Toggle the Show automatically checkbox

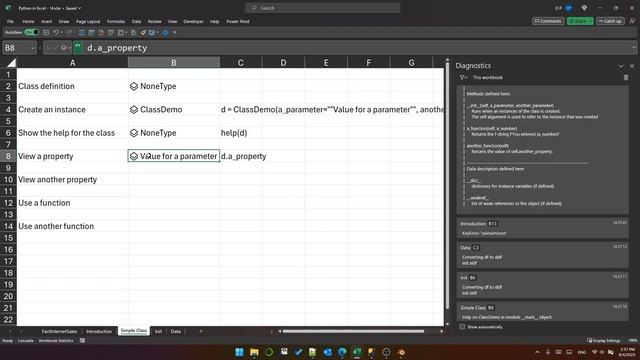pos(462,327)
